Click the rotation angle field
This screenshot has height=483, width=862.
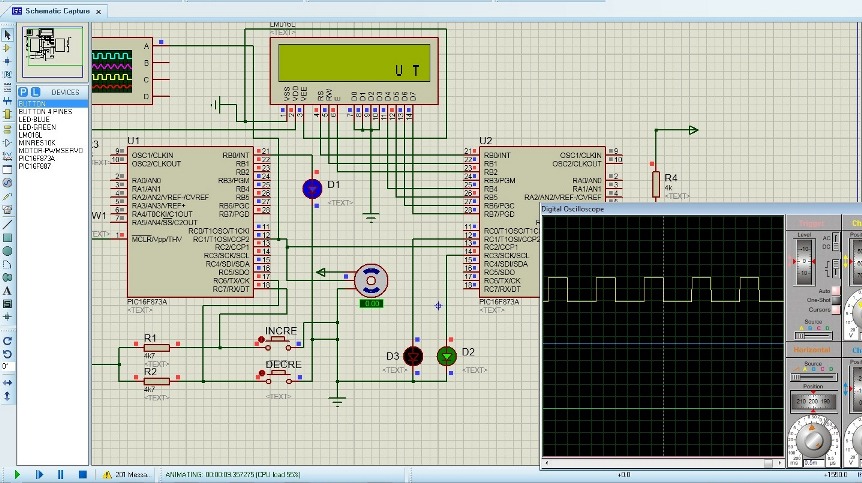click(x=7, y=367)
